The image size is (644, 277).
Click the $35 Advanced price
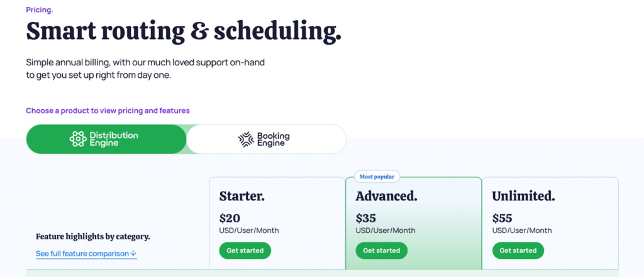[366, 218]
